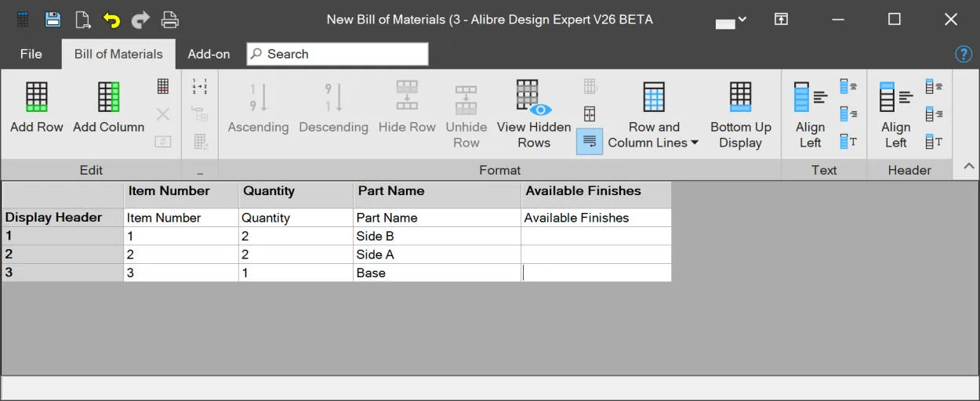Click the Add Row button

pos(37,107)
